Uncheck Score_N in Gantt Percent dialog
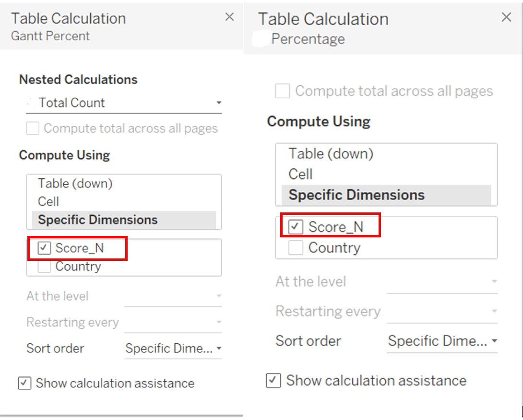Screen dimensions: 523x420 (x=45, y=248)
